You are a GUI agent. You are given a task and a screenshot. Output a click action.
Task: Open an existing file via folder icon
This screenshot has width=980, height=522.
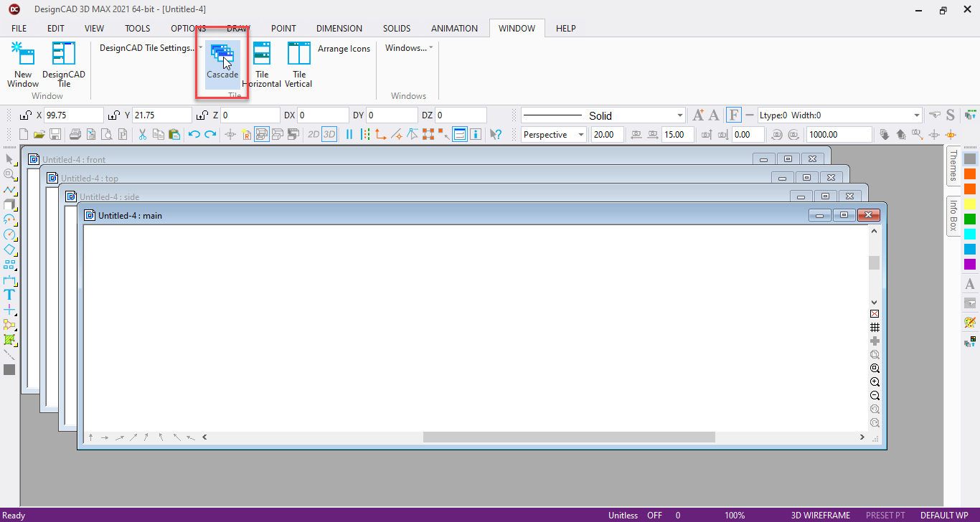(39, 134)
